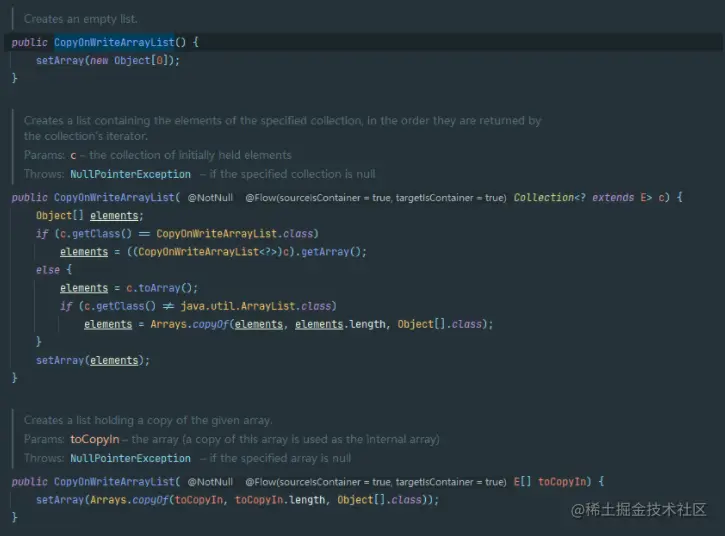Click the 'Object[] elements;' declaration

(90, 216)
